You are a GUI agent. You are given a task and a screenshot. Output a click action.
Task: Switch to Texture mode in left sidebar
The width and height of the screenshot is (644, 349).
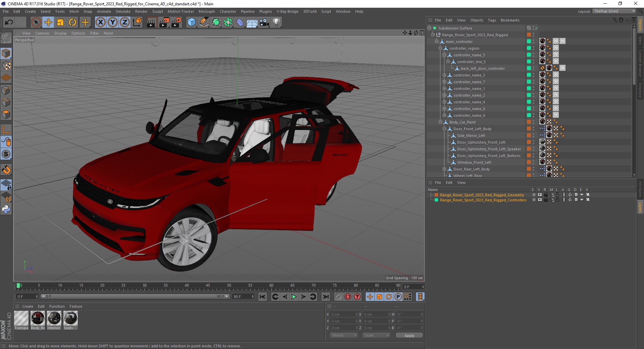[6, 65]
